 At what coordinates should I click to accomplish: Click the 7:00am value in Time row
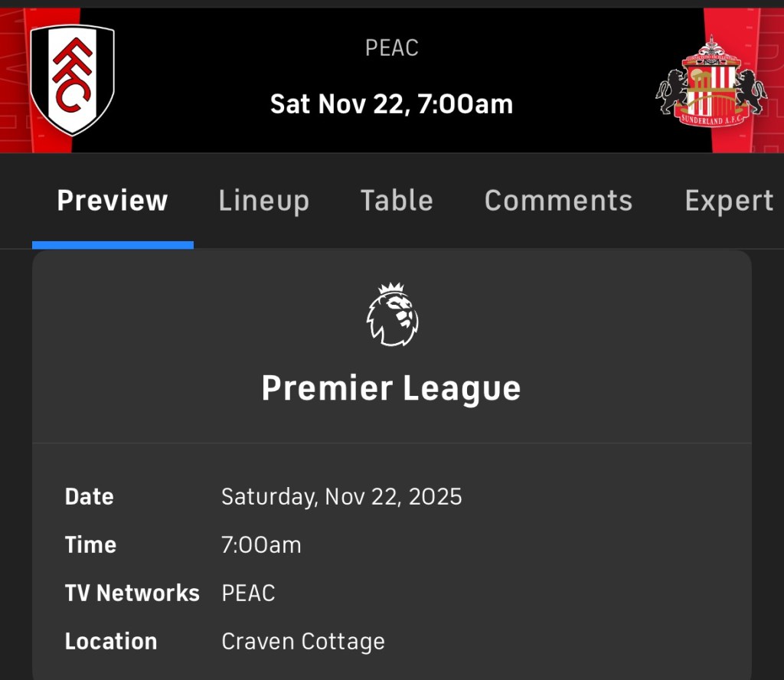click(x=261, y=544)
